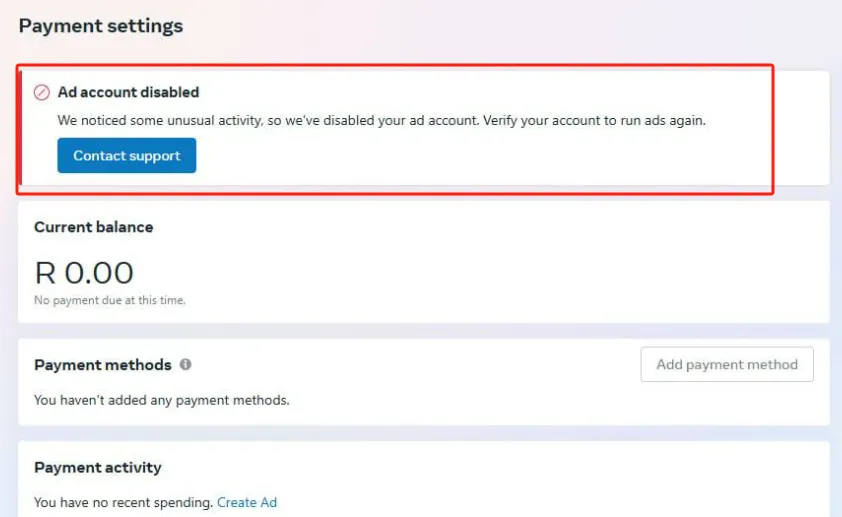Click the Payment settings page title
This screenshot has width=842, height=517.
click(x=101, y=26)
